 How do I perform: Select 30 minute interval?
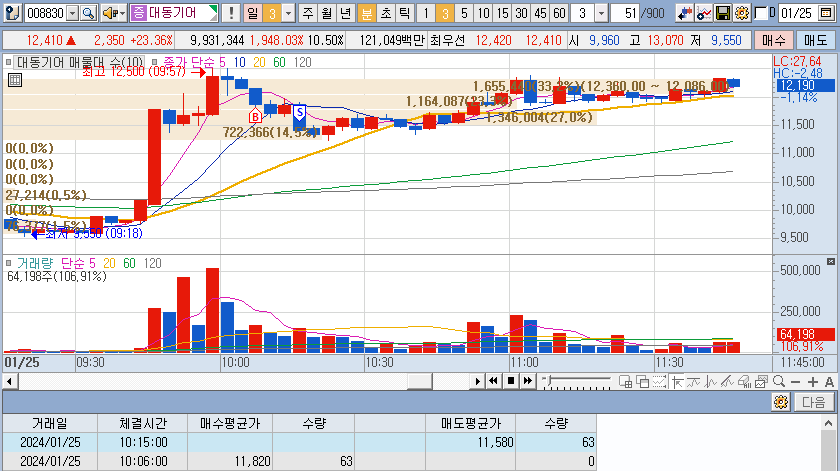tap(521, 13)
